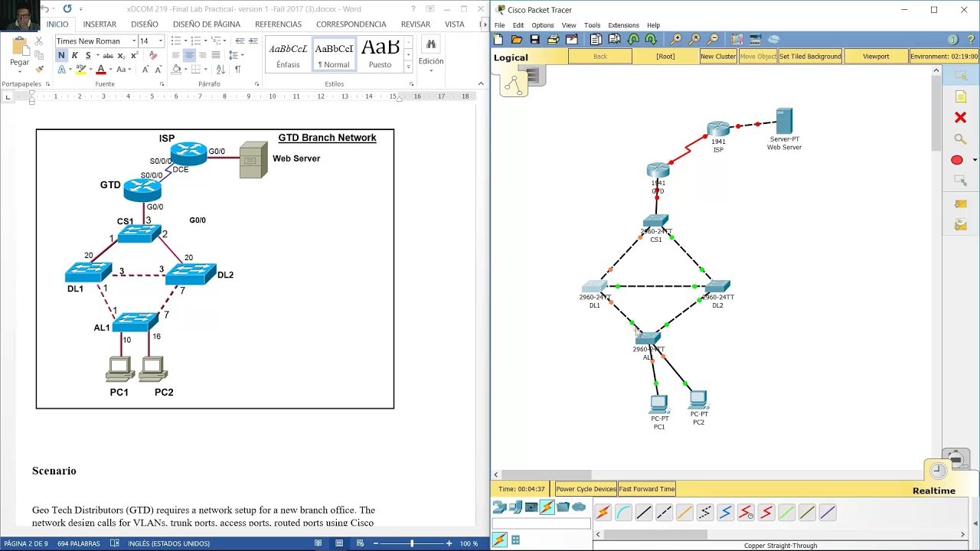980x551 pixels.
Task: Click the Packet Tracer redo arrow
Action: point(651,40)
